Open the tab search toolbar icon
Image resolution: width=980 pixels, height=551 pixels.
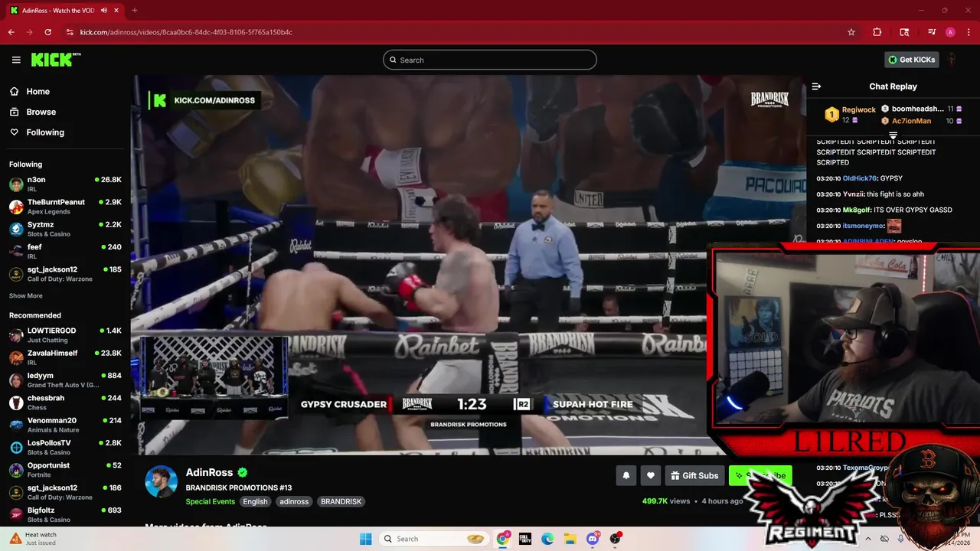click(904, 32)
